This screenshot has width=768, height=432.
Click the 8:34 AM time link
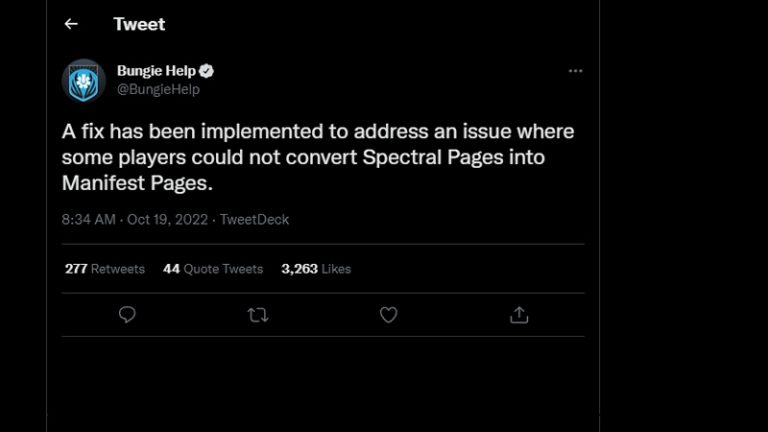89,219
